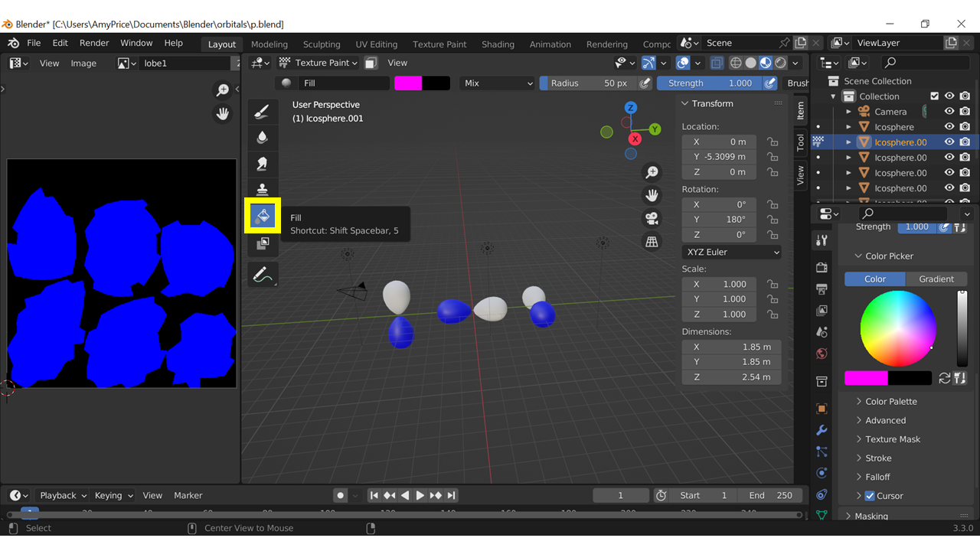
Task: Switch to the Sculpting workspace tab
Action: point(322,44)
